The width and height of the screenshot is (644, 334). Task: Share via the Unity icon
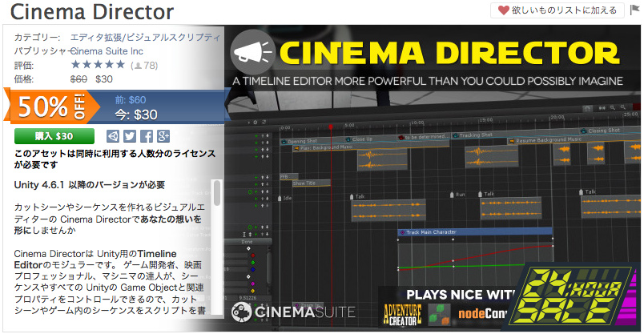[113, 136]
